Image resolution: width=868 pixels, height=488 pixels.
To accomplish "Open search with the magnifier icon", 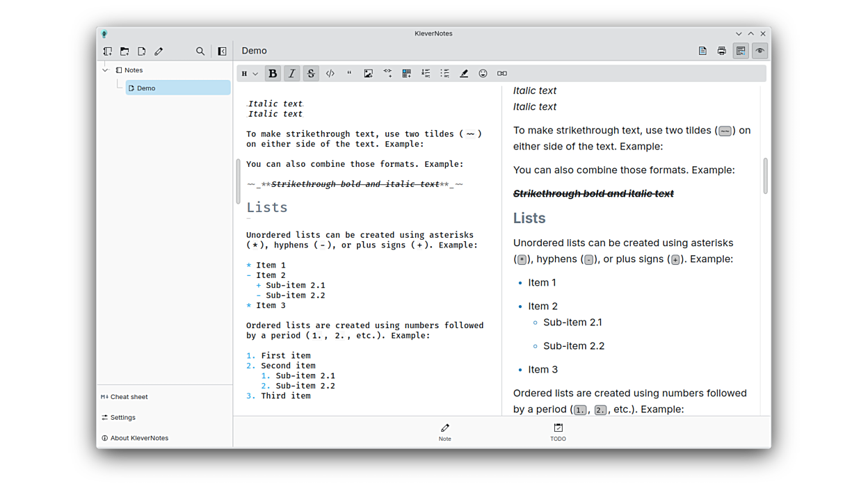I will [x=200, y=51].
